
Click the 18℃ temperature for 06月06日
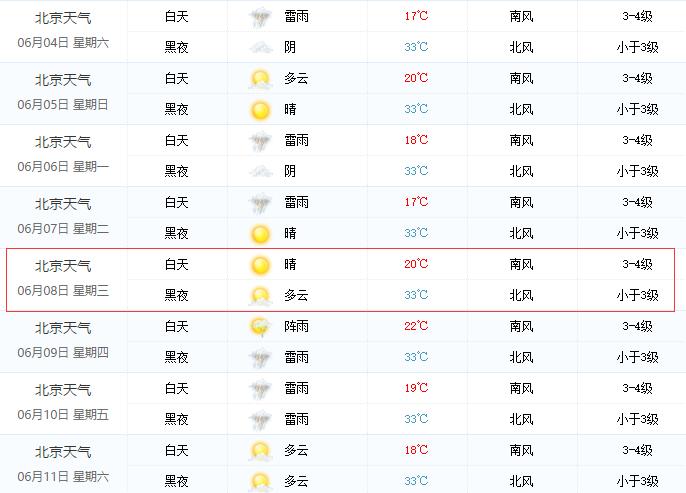pyautogui.click(x=416, y=140)
